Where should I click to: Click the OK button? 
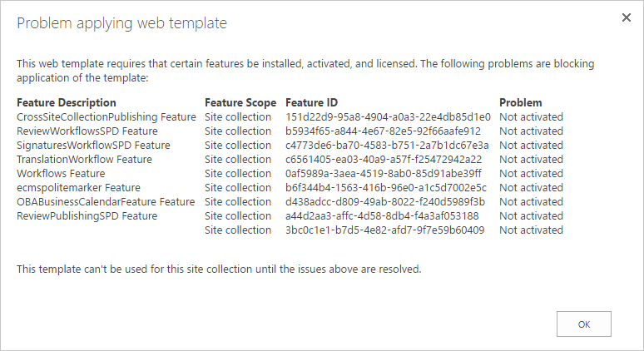583,324
